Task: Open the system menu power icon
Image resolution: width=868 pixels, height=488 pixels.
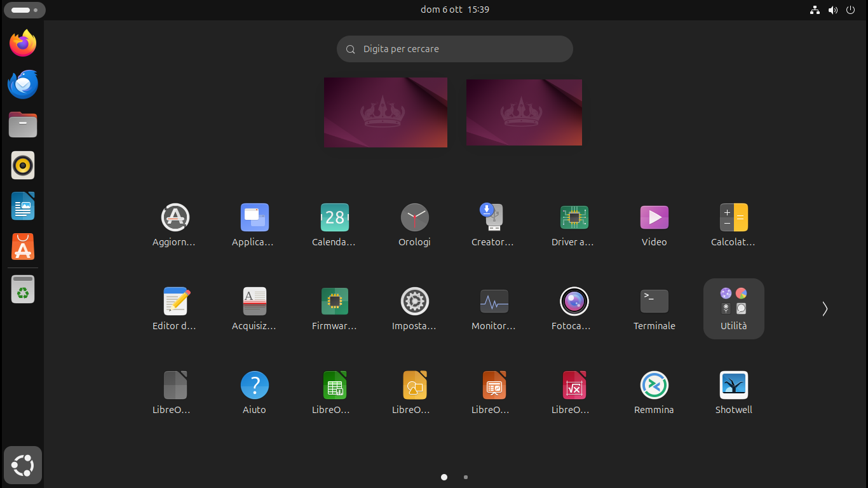Action: point(850,10)
